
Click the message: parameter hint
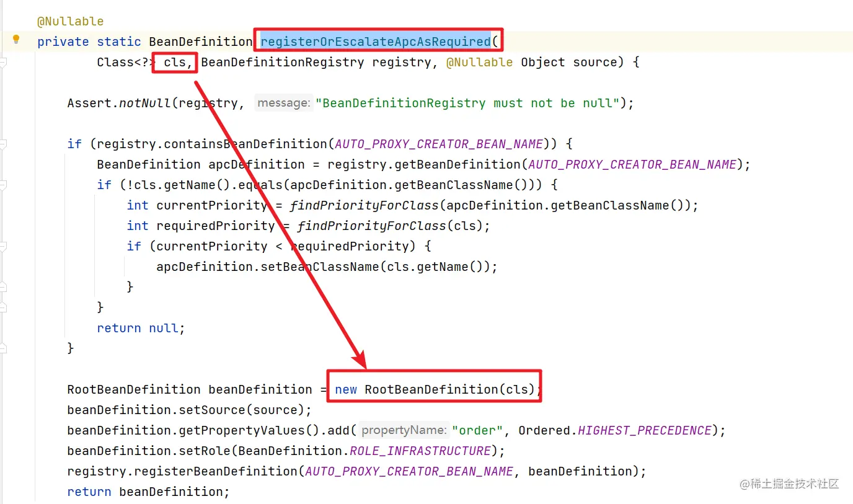click(x=283, y=103)
